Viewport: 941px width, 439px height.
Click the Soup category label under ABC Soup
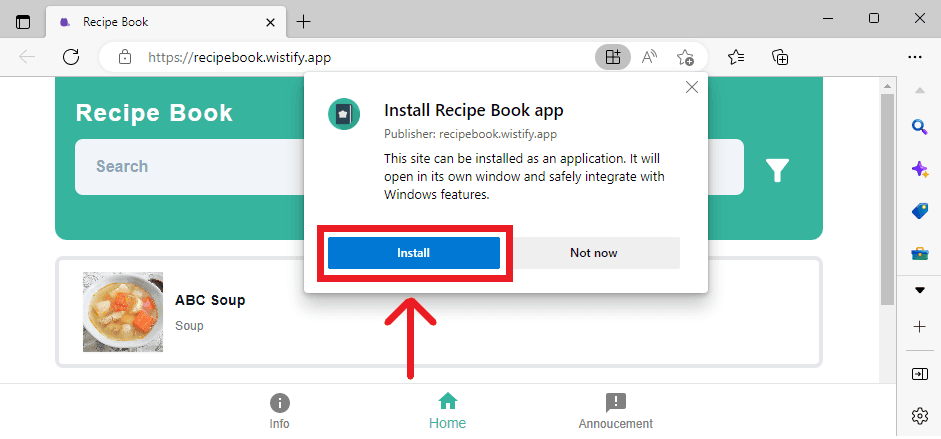(189, 326)
